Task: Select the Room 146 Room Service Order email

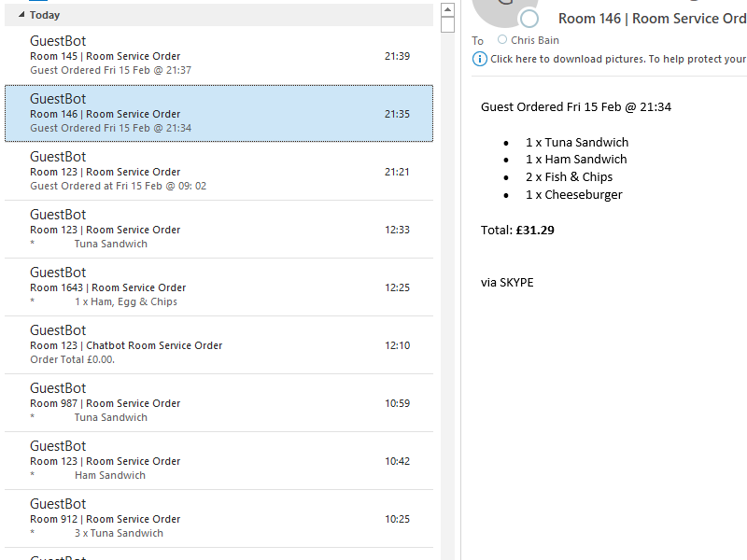Action: (x=218, y=113)
